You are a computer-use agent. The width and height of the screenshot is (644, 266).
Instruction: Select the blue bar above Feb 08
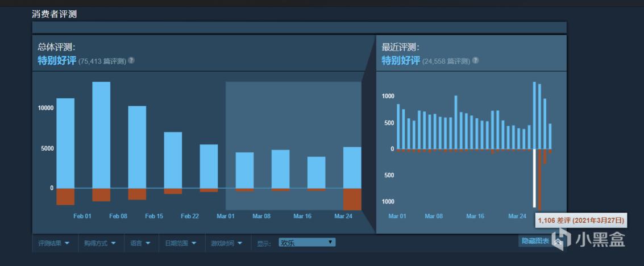[137, 147]
